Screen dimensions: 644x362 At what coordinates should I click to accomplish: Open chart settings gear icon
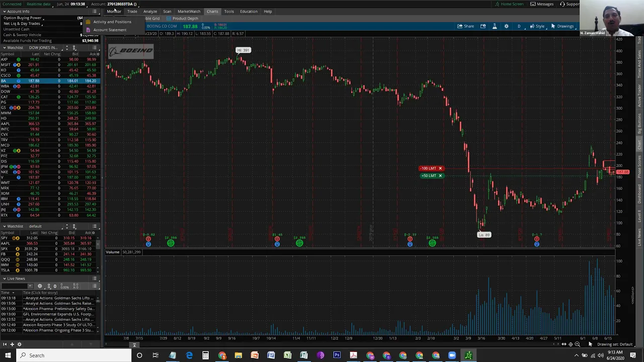pos(506,26)
